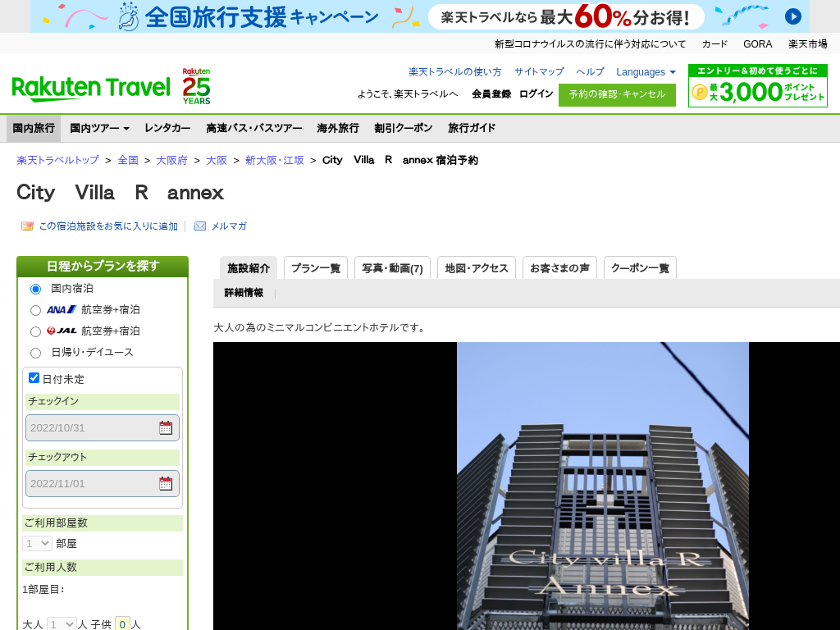Open the Languages dropdown
Image resolution: width=840 pixels, height=630 pixels.
pos(646,72)
